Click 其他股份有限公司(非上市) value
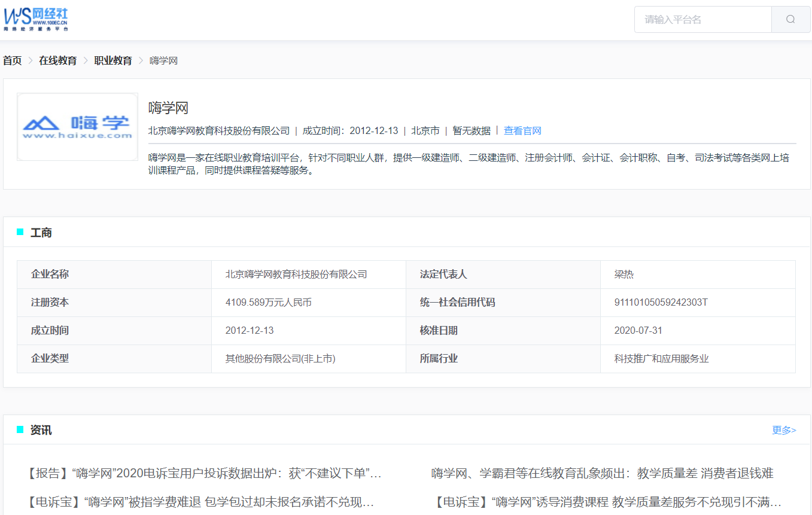Viewport: 812px width, 515px height. tap(281, 359)
